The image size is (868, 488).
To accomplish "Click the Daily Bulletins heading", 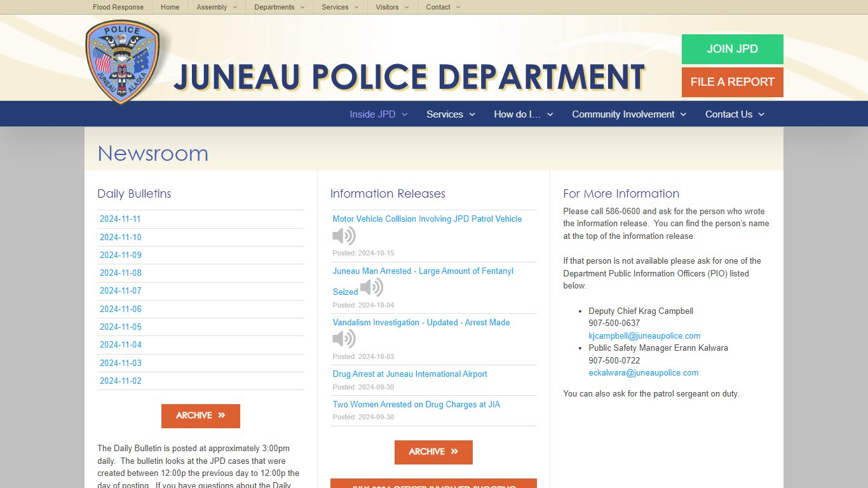I will point(134,194).
